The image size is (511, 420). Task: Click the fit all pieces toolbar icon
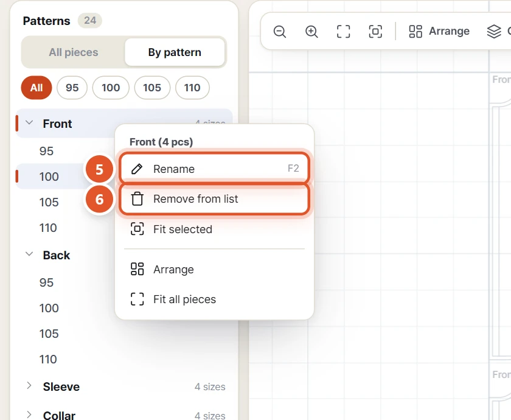[344, 32]
